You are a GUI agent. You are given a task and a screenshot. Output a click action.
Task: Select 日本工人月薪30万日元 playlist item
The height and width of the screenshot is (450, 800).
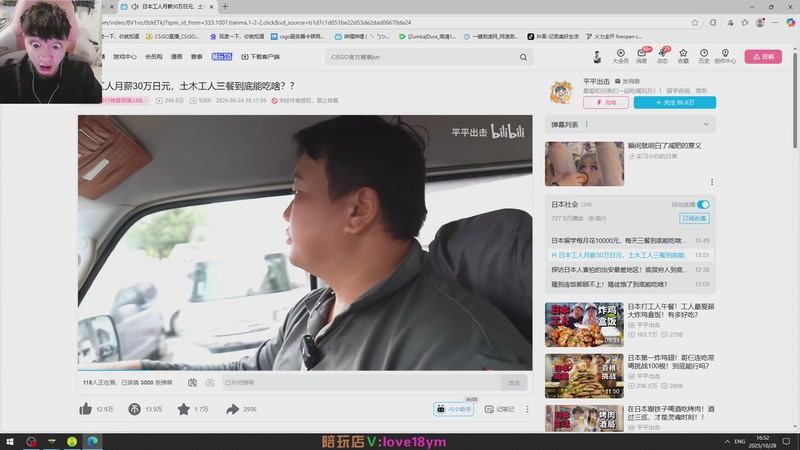(x=630, y=255)
